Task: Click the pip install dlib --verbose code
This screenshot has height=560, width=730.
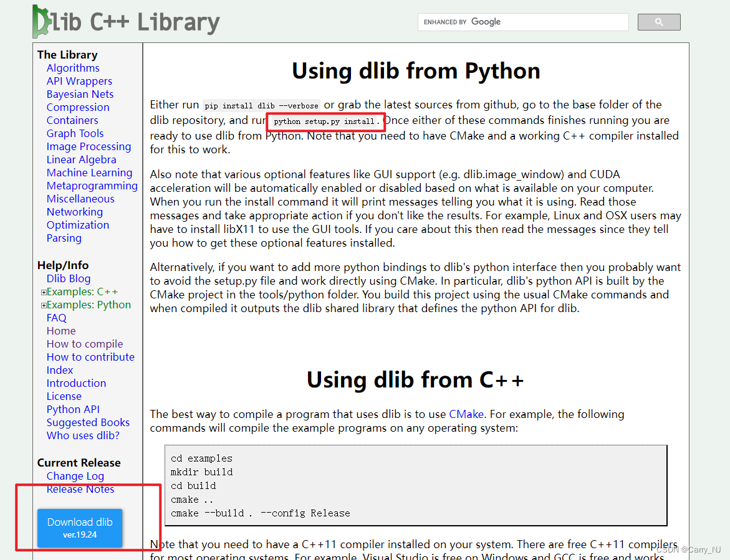Action: click(x=262, y=105)
